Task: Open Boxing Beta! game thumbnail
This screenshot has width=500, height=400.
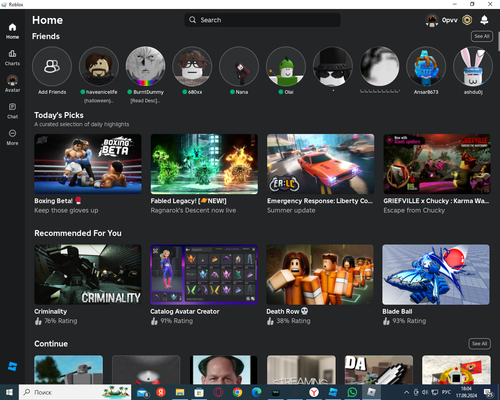Action: [x=88, y=164]
